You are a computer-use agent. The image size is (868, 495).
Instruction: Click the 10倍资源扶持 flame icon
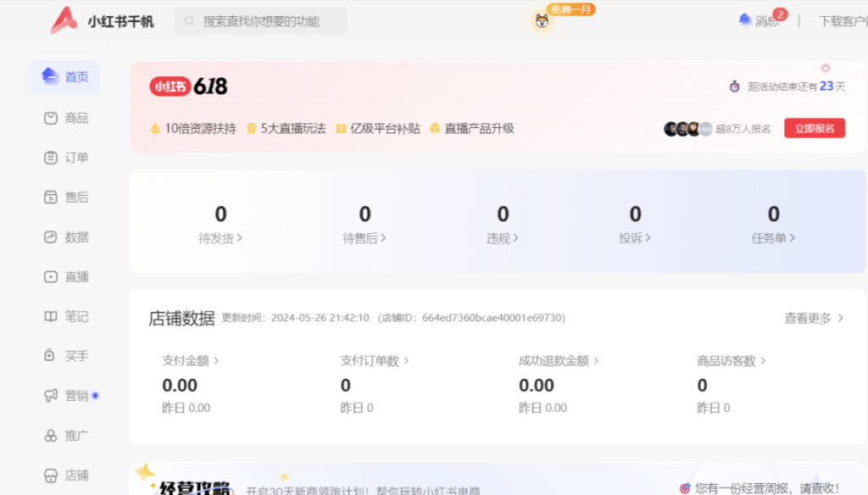[155, 129]
